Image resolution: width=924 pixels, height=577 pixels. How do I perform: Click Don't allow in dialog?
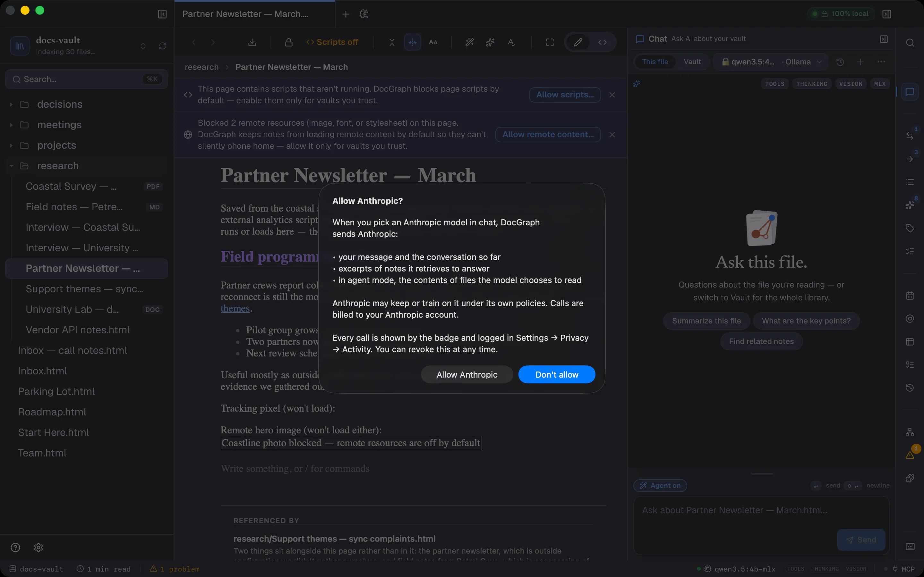point(557,374)
